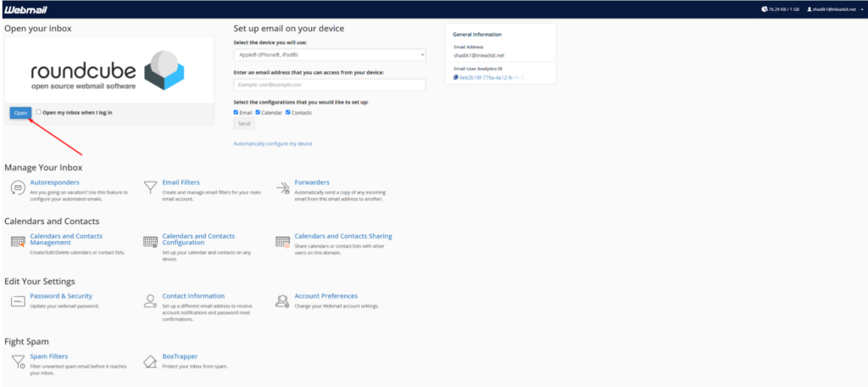This screenshot has width=868, height=387.
Task: Click the Email Filters funnel icon
Action: 150,188
